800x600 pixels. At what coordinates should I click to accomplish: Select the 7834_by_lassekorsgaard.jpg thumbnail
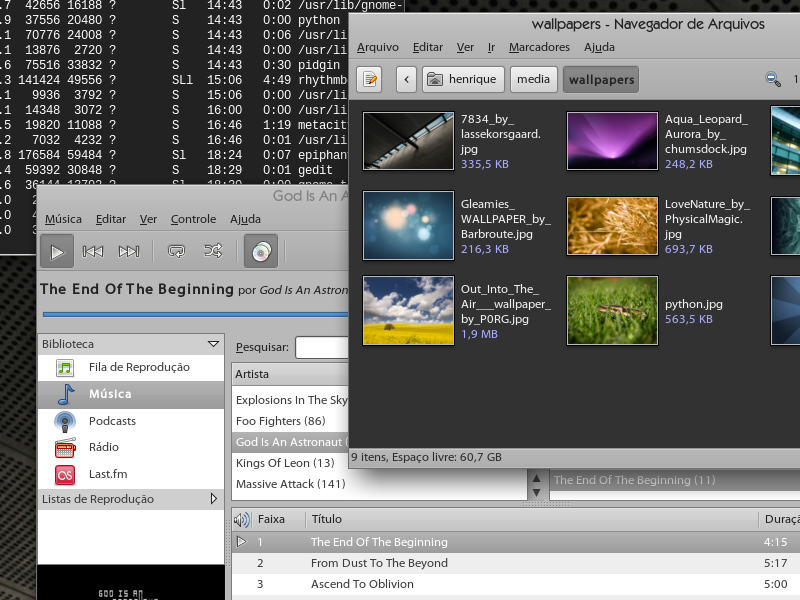tap(408, 141)
